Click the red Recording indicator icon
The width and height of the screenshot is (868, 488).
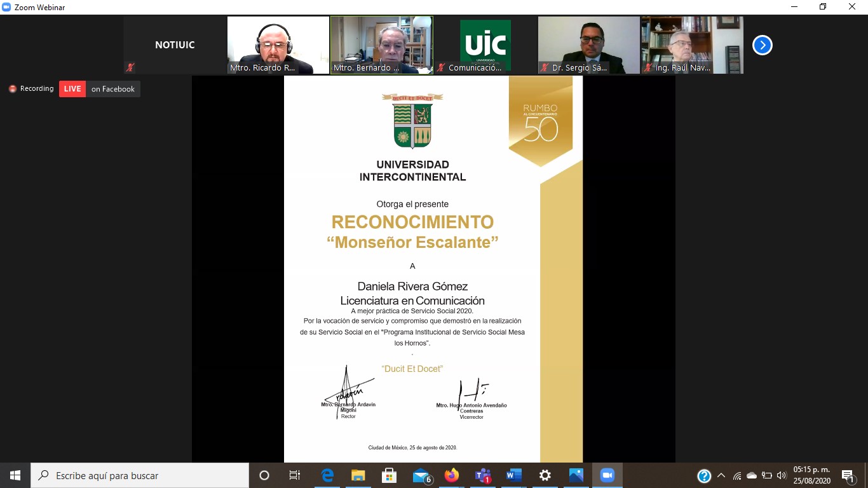[13, 89]
